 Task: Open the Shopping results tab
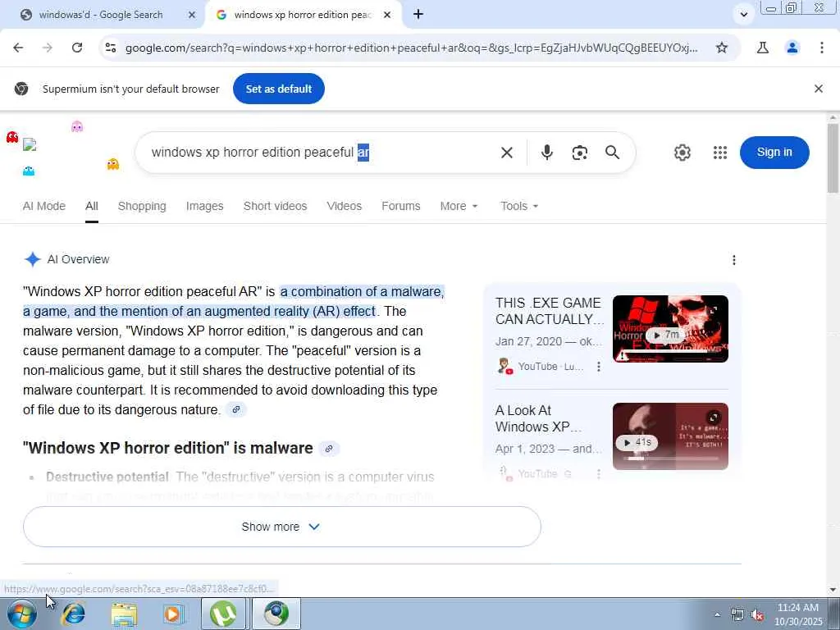pos(142,206)
